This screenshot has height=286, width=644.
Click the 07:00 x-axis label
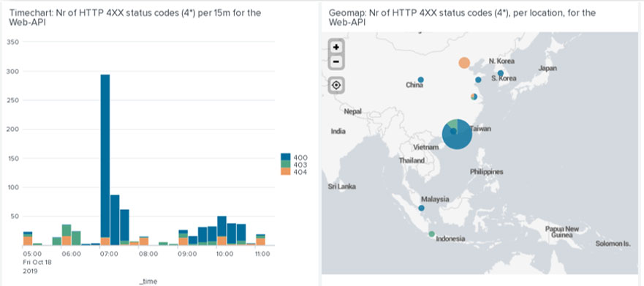(x=109, y=254)
